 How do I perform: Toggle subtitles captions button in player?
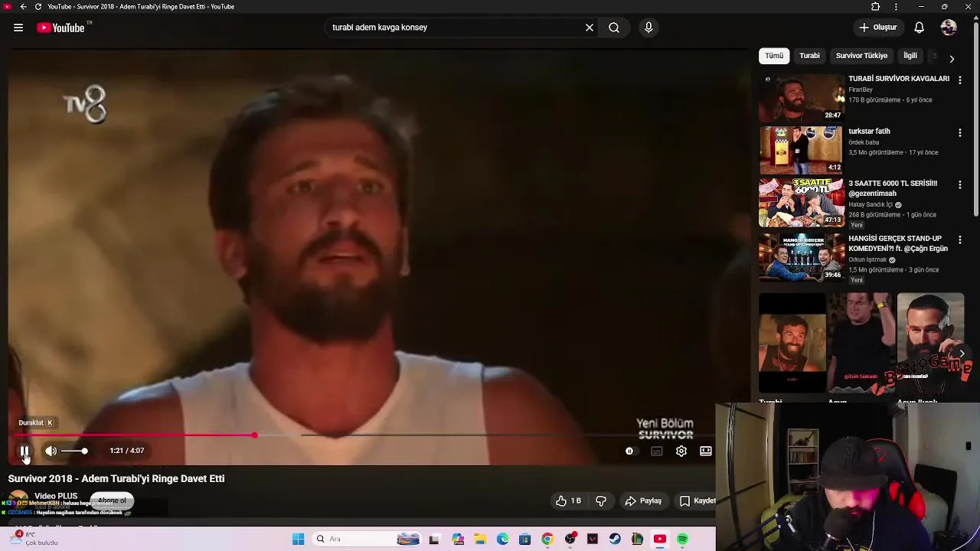coord(656,451)
